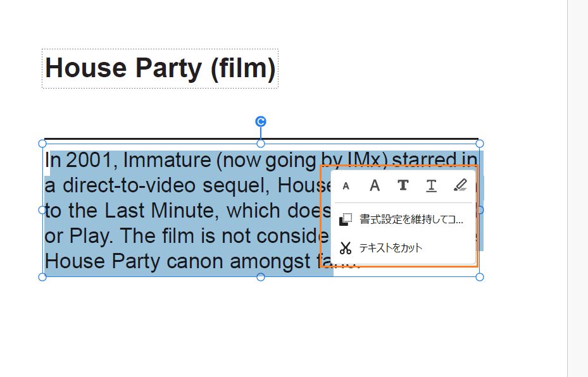The height and width of the screenshot is (377, 588).
Task: Click the rotation handle above the text box
Action: (x=261, y=121)
